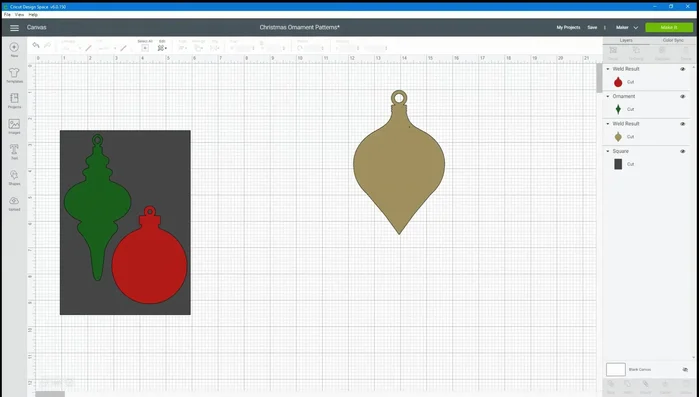Click the Undo arrow
699x397 pixels.
point(36,45)
